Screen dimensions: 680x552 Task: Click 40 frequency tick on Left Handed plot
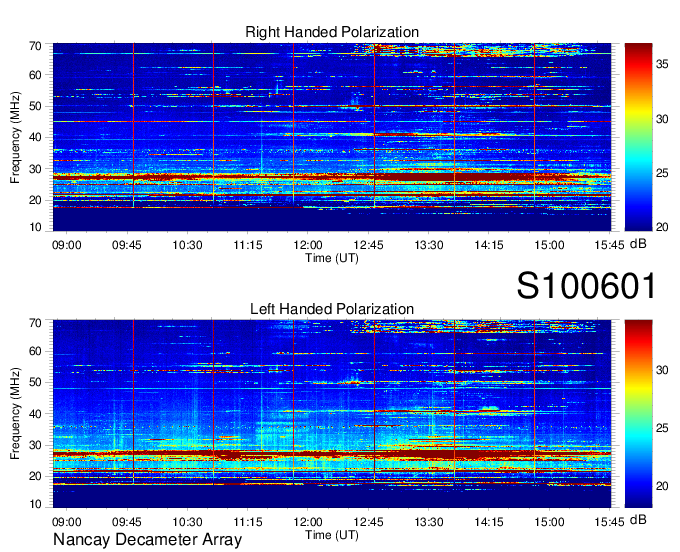tap(35, 414)
